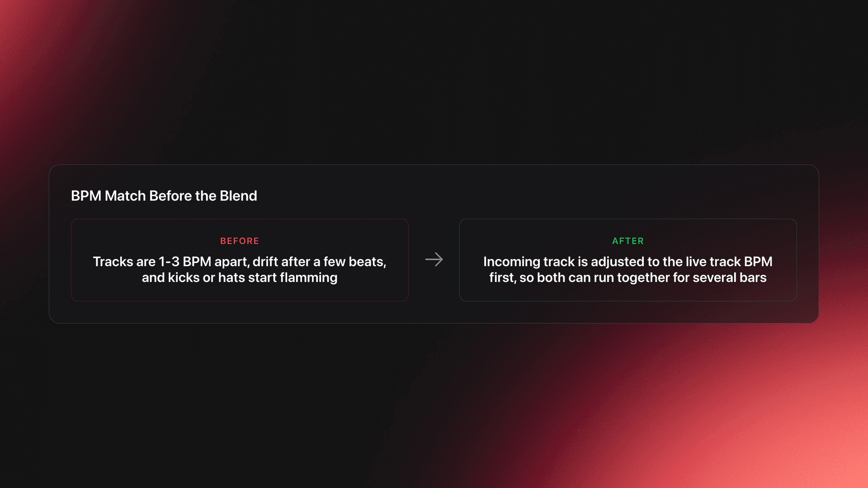
Task: Select the green AFTER label
Action: 628,241
